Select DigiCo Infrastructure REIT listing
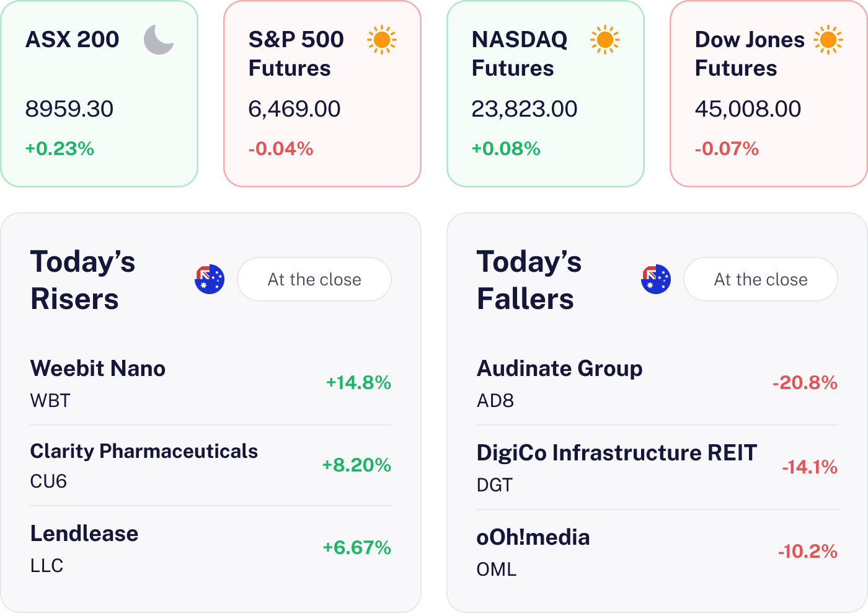868x613 pixels. [x=657, y=468]
